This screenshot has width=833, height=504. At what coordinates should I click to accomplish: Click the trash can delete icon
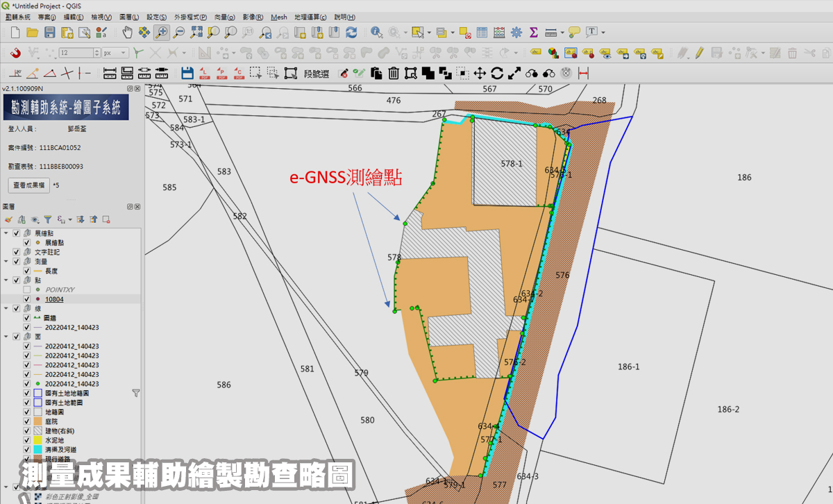(394, 73)
